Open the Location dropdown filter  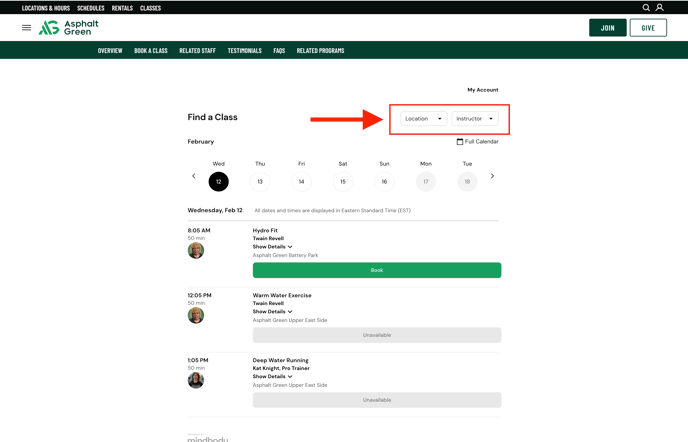[x=423, y=119]
